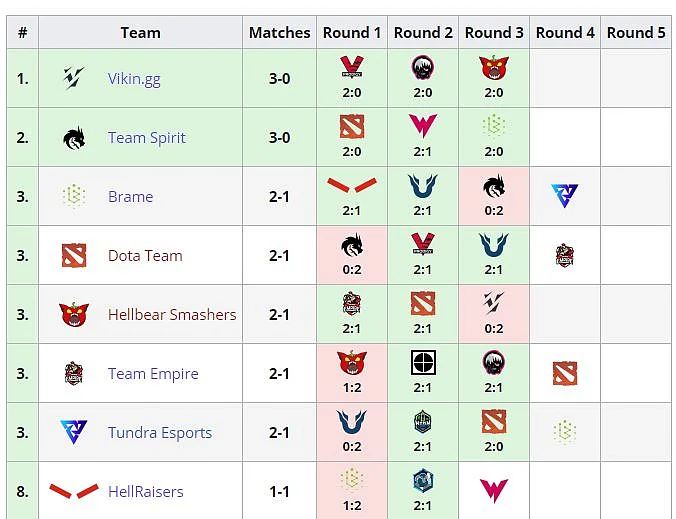The width and height of the screenshot is (676, 519).
Task: Click the Brame team name link
Action: [131, 197]
